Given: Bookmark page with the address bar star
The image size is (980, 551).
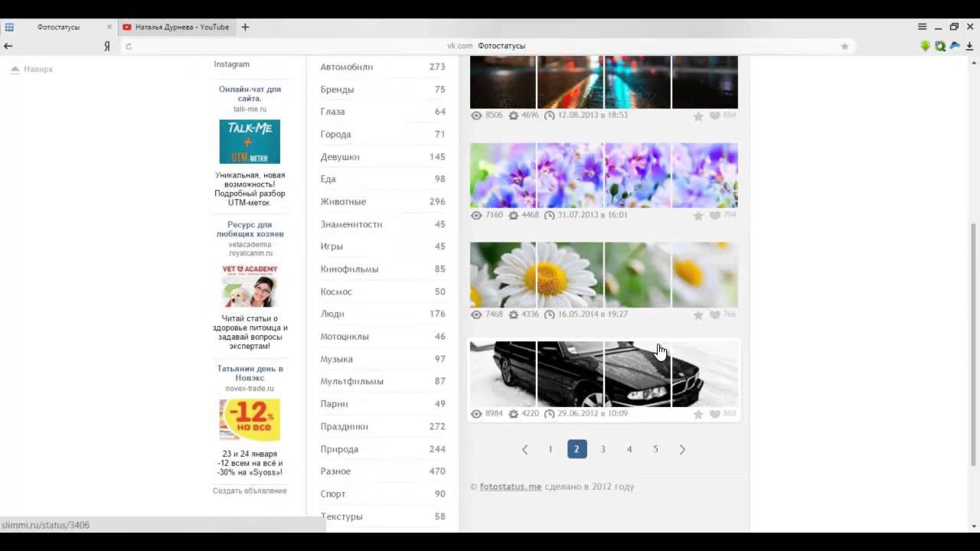Looking at the screenshot, I should (844, 46).
